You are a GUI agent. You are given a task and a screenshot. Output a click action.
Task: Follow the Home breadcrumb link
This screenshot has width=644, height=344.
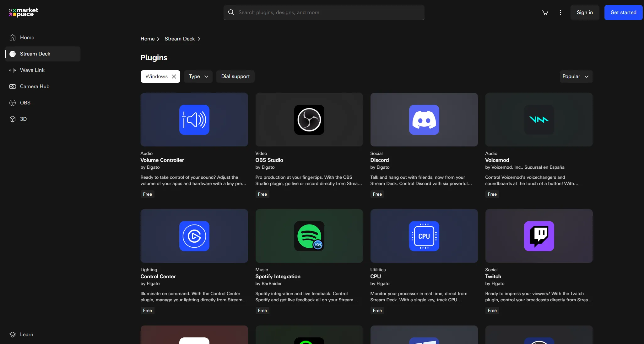[148, 39]
